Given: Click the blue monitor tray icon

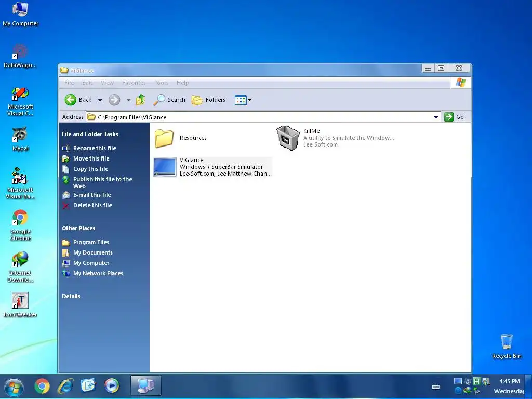Looking at the screenshot, I should tap(458, 381).
